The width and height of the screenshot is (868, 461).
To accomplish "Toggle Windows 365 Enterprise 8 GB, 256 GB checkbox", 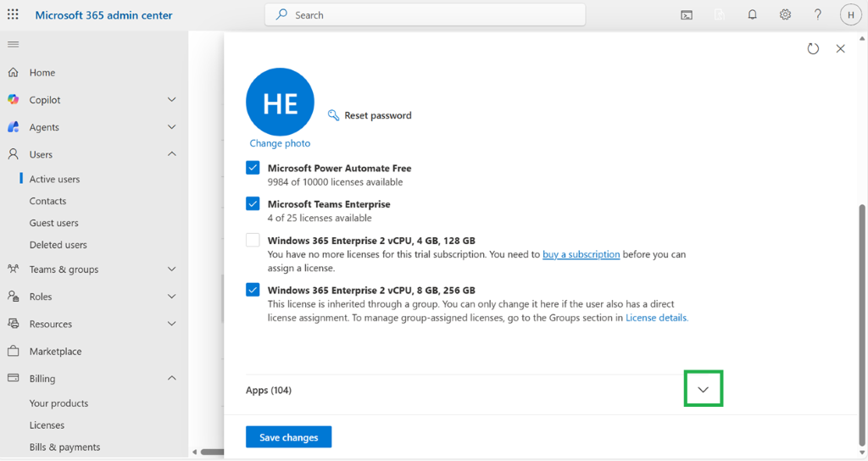I will pyautogui.click(x=253, y=290).
